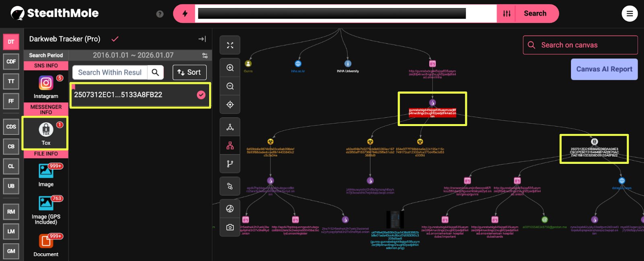Open the hamburger main menu
644x261 pixels.
630,14
